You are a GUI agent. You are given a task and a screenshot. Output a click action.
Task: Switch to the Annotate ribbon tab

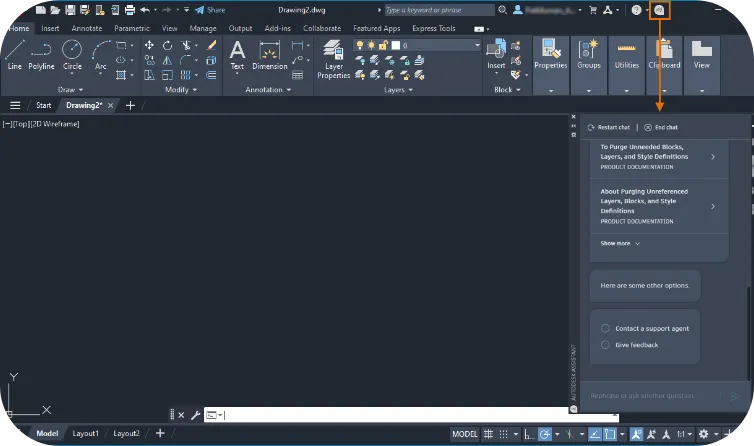pyautogui.click(x=87, y=28)
